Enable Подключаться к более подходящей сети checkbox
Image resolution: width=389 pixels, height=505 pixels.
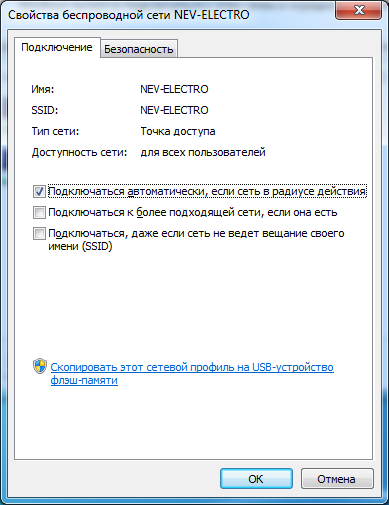[39, 213]
